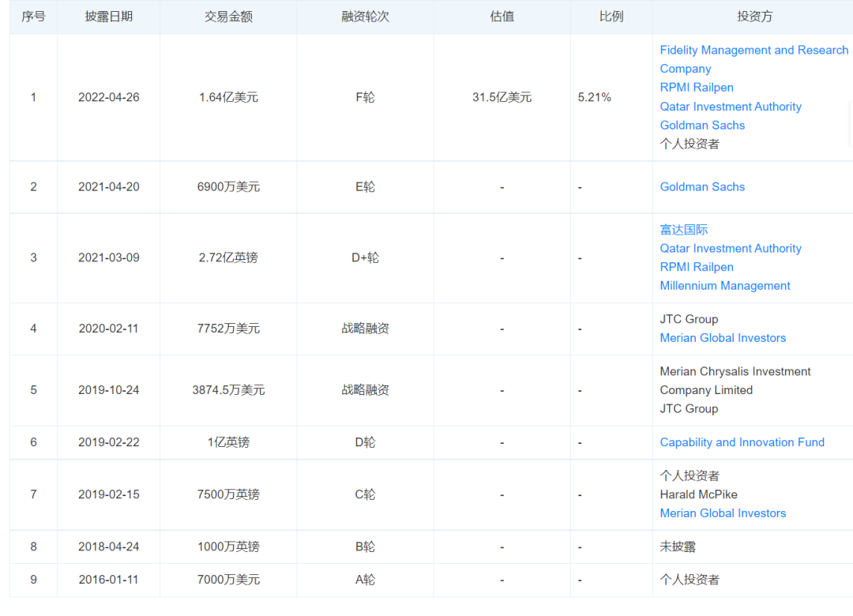The width and height of the screenshot is (853, 616).
Task: Click the 序号 column header
Action: click(33, 17)
